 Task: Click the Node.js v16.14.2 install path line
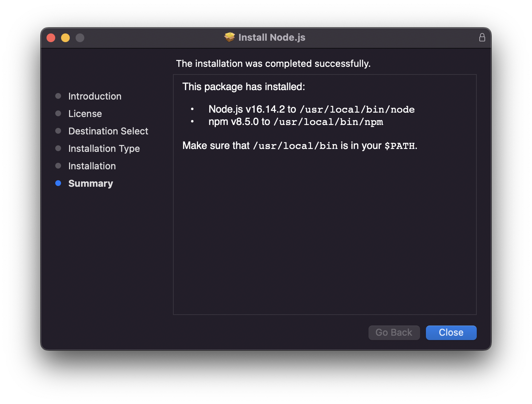(x=311, y=109)
